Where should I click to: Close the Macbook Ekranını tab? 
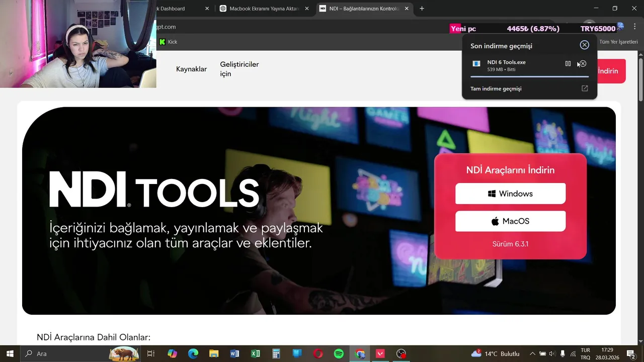tap(307, 9)
